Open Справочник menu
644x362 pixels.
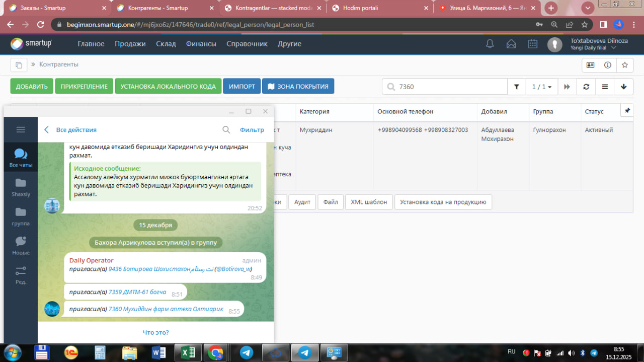(x=247, y=44)
